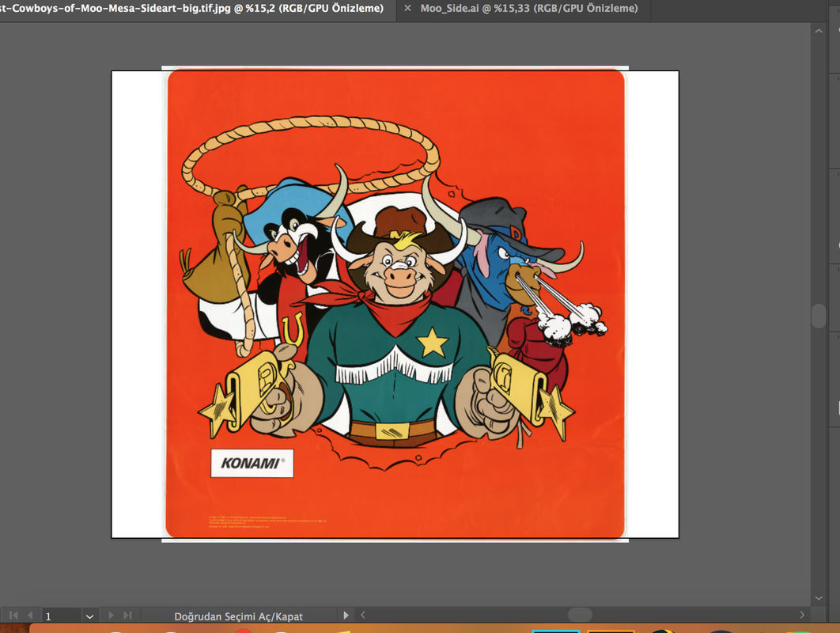Click the vertical scrollbar thumb

(819, 316)
